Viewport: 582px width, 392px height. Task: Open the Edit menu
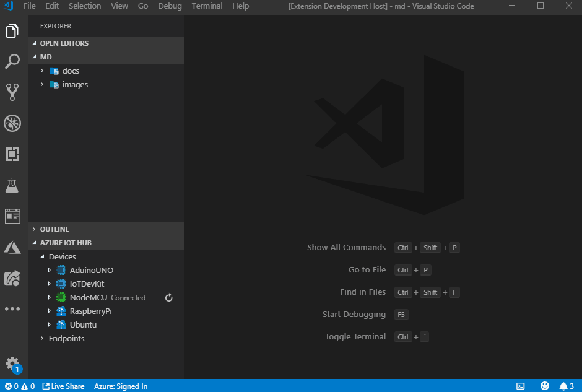[52, 6]
